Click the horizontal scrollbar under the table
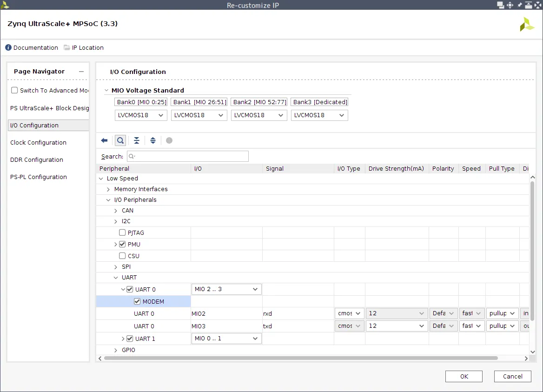543x392 pixels. (301, 358)
